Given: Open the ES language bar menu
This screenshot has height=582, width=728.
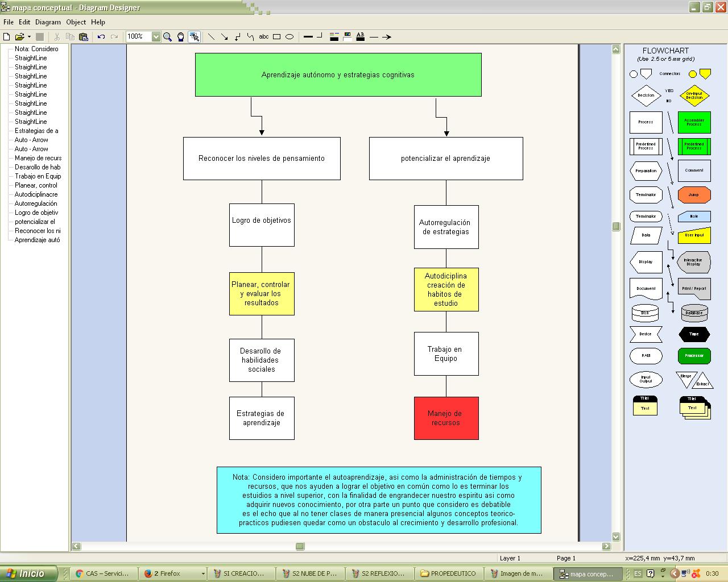Looking at the screenshot, I should [x=638, y=573].
